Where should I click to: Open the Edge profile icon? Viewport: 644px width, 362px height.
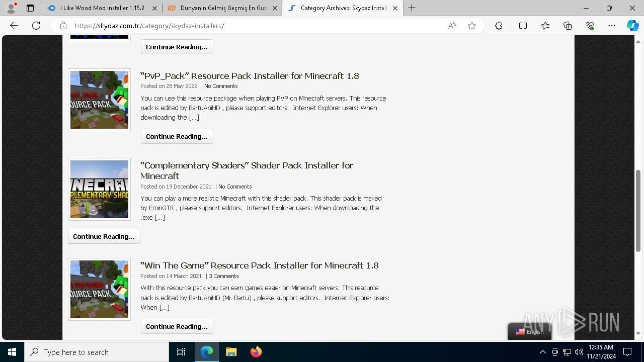pos(11,8)
